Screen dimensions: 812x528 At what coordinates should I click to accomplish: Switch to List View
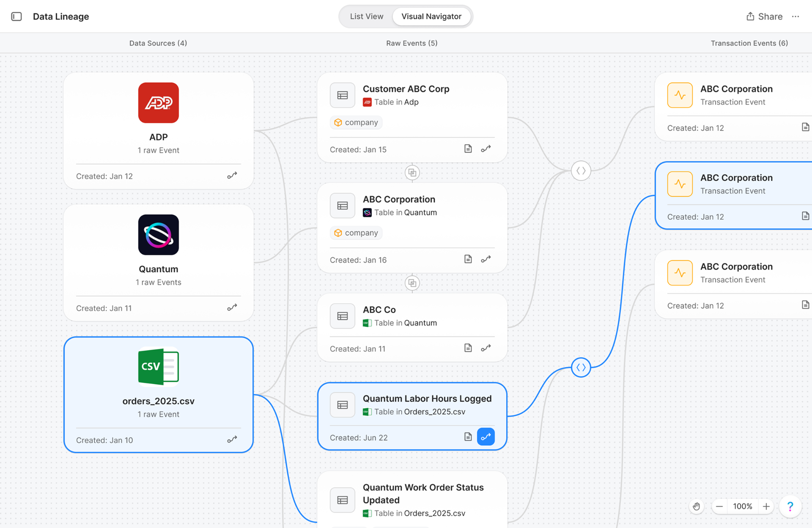pos(366,16)
